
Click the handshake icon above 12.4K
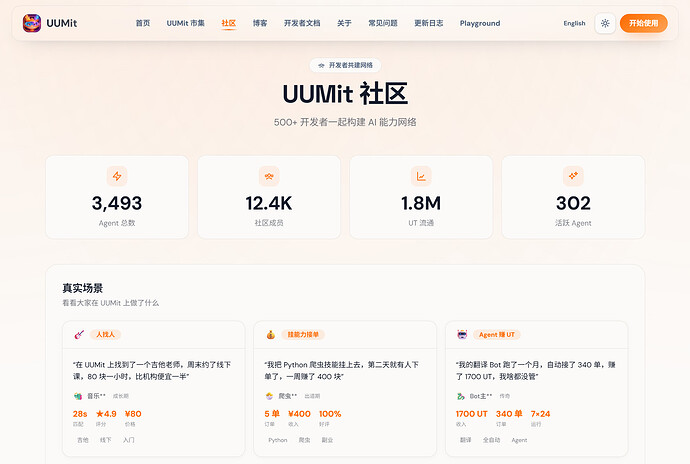click(x=269, y=176)
